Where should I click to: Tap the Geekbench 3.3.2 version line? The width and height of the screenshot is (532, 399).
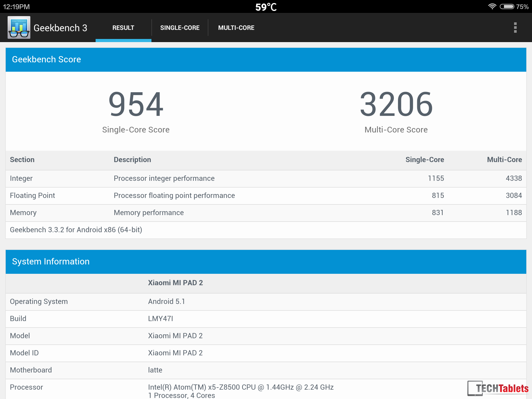pyautogui.click(x=76, y=230)
